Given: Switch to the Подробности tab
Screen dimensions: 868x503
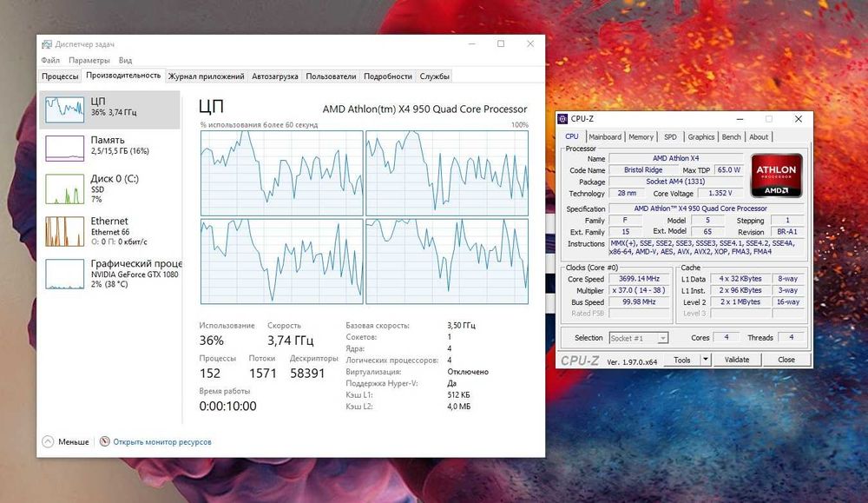Looking at the screenshot, I should tap(388, 76).
